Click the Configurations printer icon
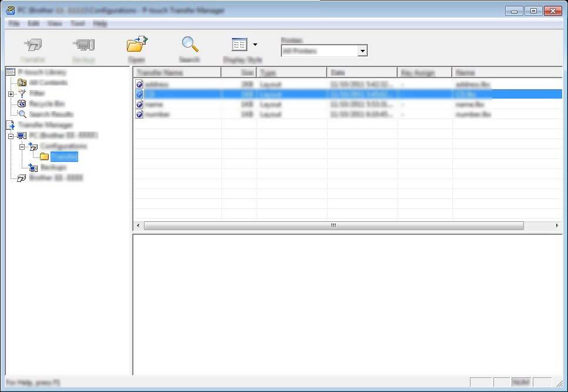The height and width of the screenshot is (392, 568). point(33,146)
